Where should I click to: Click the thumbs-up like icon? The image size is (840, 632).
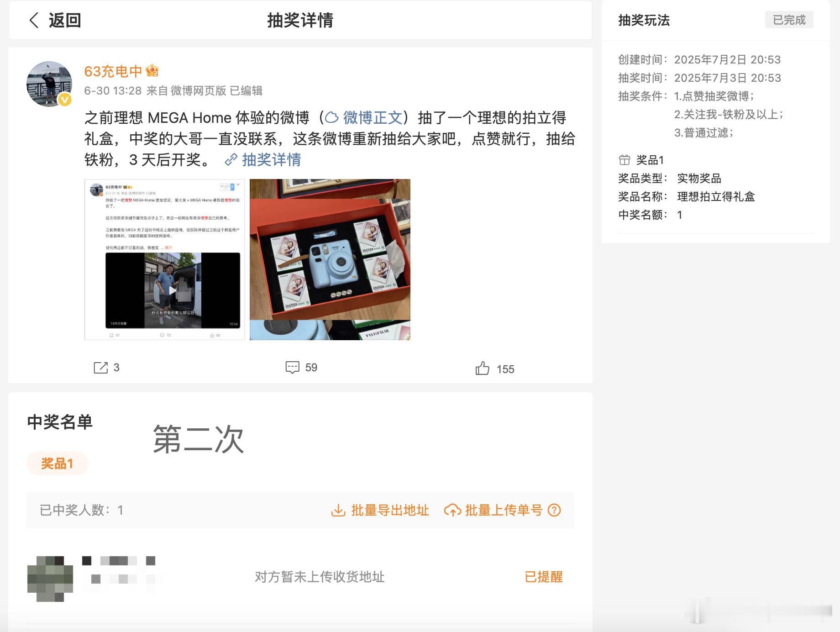(483, 368)
